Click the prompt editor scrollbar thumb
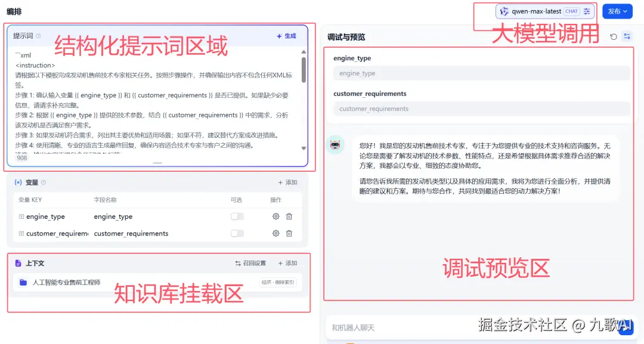644x344 pixels. click(304, 70)
